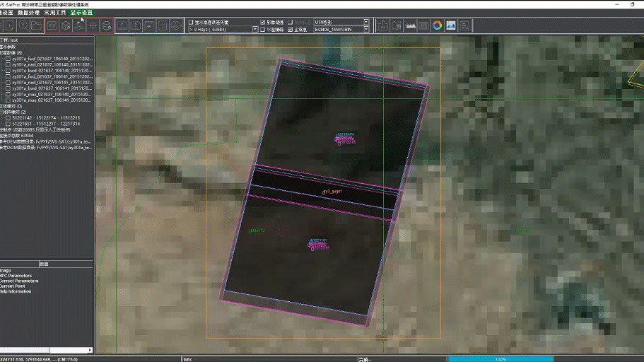Click the landscape image toolbar icon
The width and height of the screenshot is (644, 362).
click(451, 25)
